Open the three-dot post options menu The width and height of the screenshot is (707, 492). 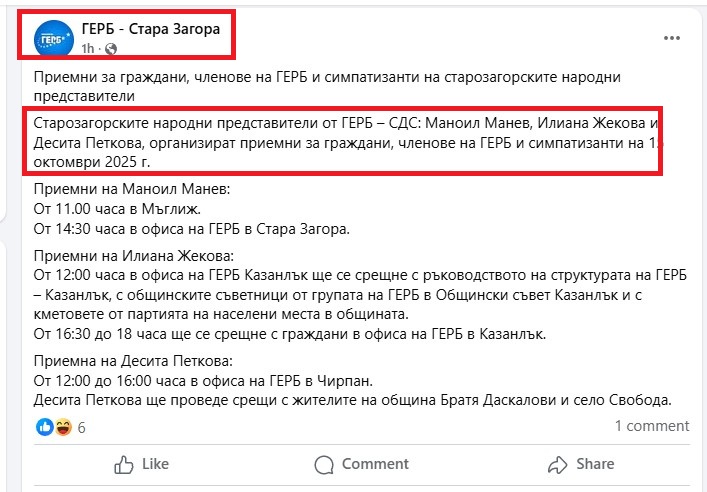tap(672, 37)
